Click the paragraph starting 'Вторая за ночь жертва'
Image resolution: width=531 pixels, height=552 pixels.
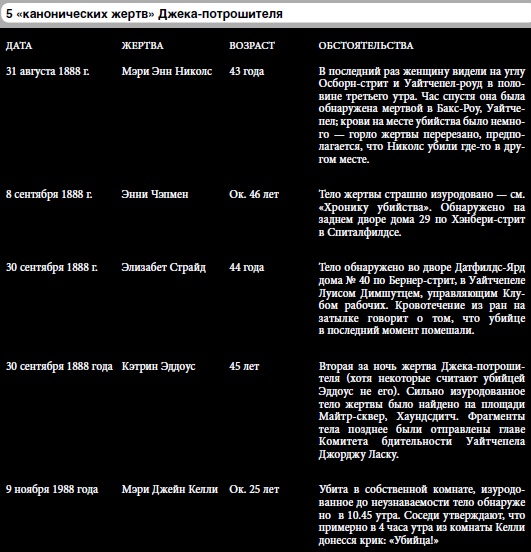point(422,410)
